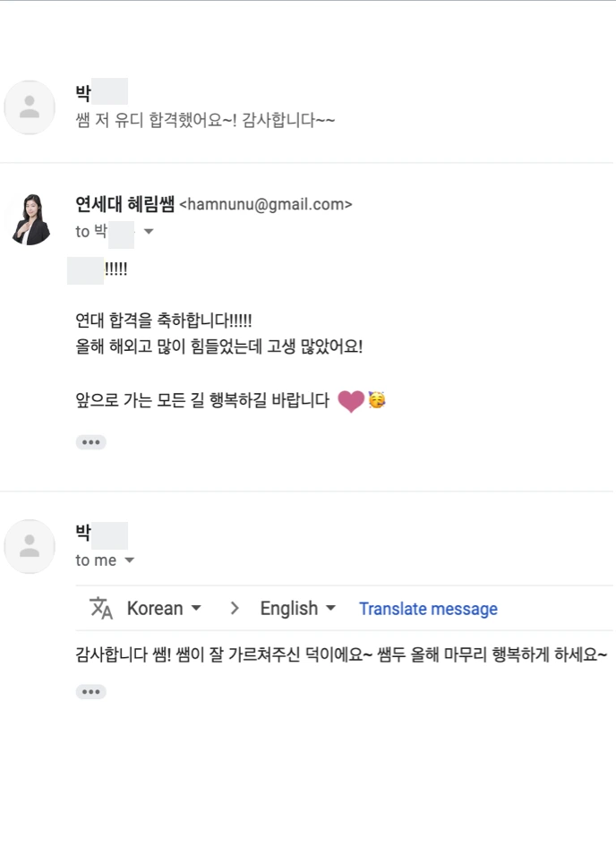Open the collapsed first message from 박
This screenshot has height=863, width=616.
pyautogui.click(x=306, y=107)
